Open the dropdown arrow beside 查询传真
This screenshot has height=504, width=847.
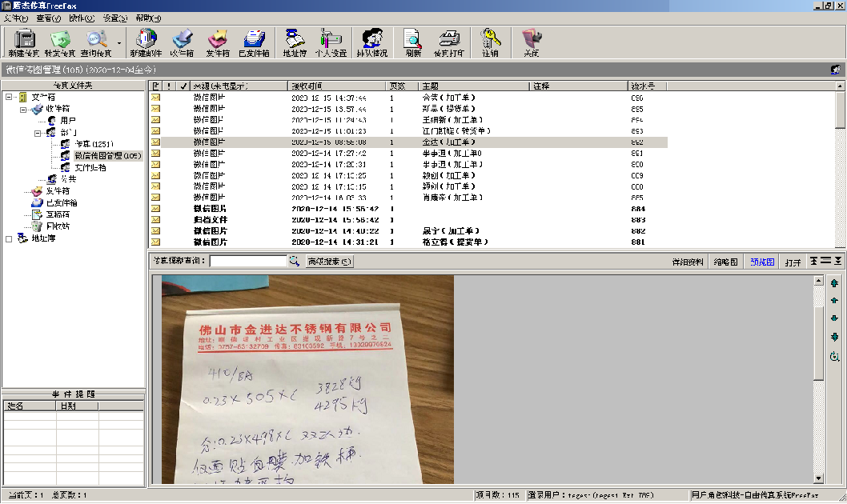coord(118,43)
